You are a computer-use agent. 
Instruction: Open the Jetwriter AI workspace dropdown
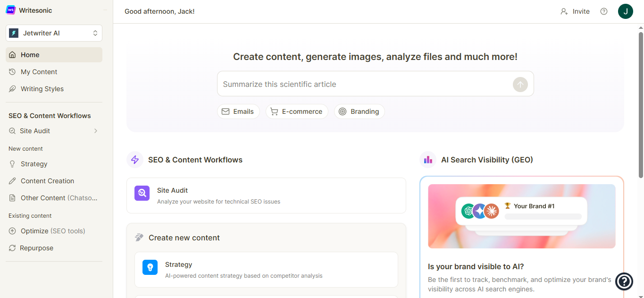pyautogui.click(x=54, y=33)
